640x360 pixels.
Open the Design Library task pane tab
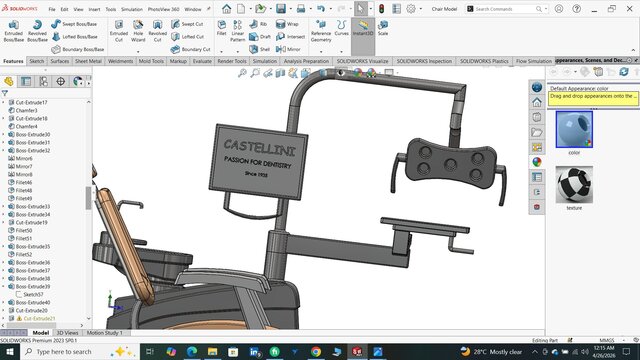(x=537, y=118)
